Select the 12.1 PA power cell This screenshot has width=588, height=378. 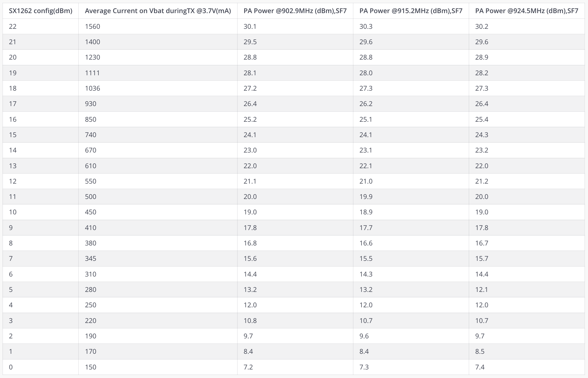coord(482,290)
